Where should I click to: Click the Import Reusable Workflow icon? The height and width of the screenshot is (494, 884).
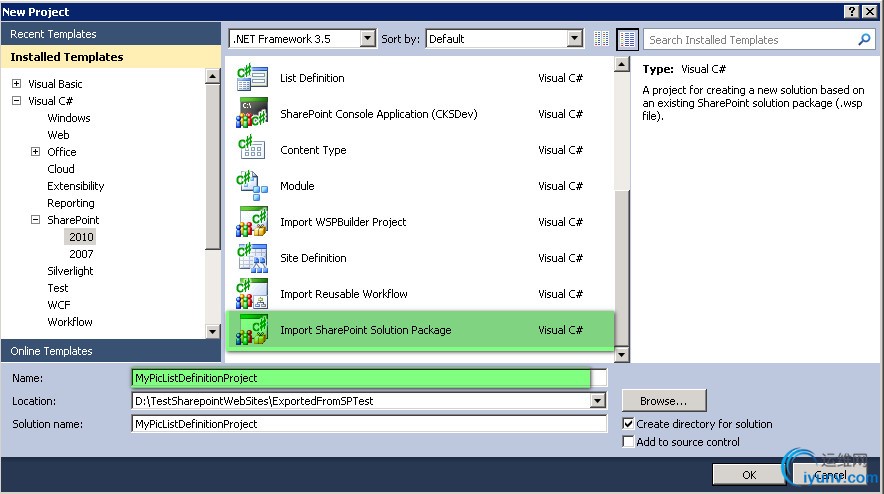pyautogui.click(x=252, y=294)
